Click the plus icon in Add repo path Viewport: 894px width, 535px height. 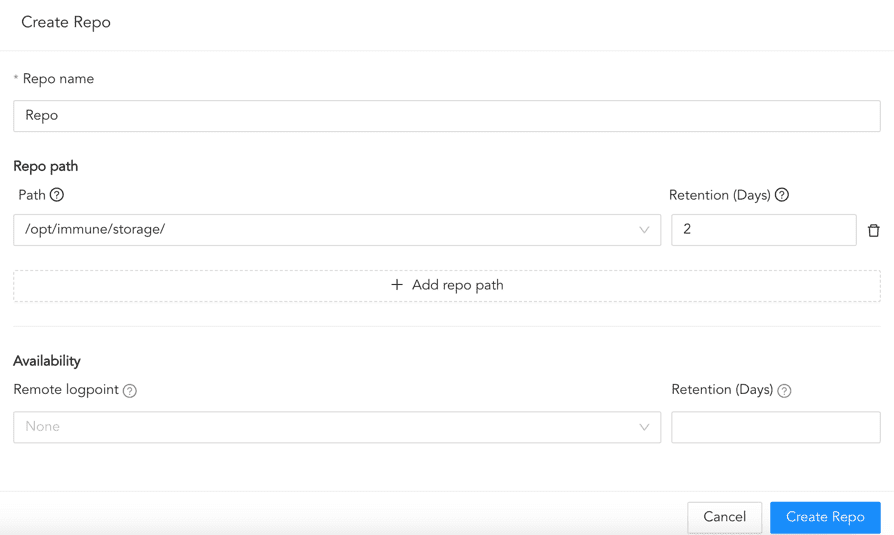(x=397, y=285)
